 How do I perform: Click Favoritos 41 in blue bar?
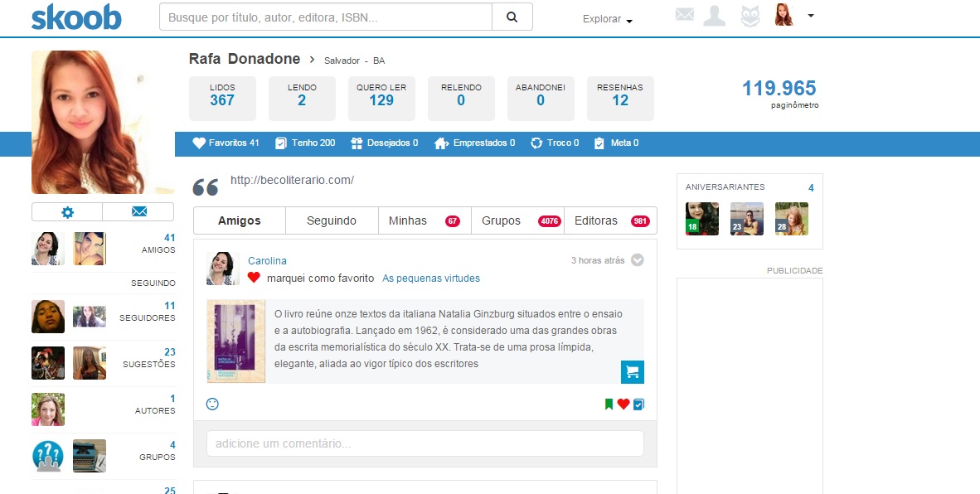tap(226, 143)
